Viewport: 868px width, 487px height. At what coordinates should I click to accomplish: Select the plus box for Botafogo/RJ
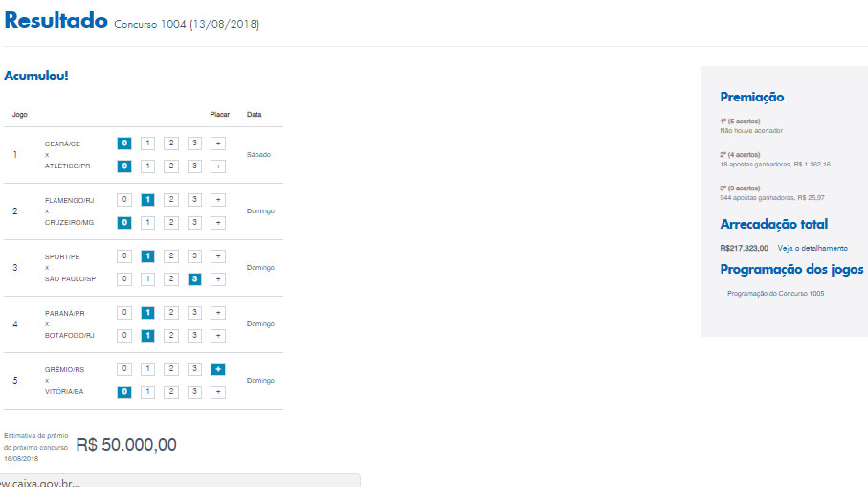click(218, 336)
